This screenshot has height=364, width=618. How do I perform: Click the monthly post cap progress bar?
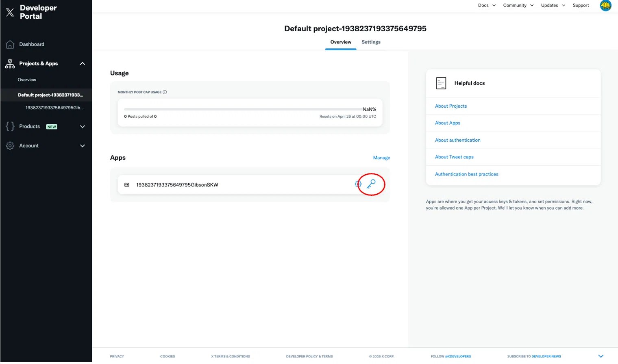point(243,109)
